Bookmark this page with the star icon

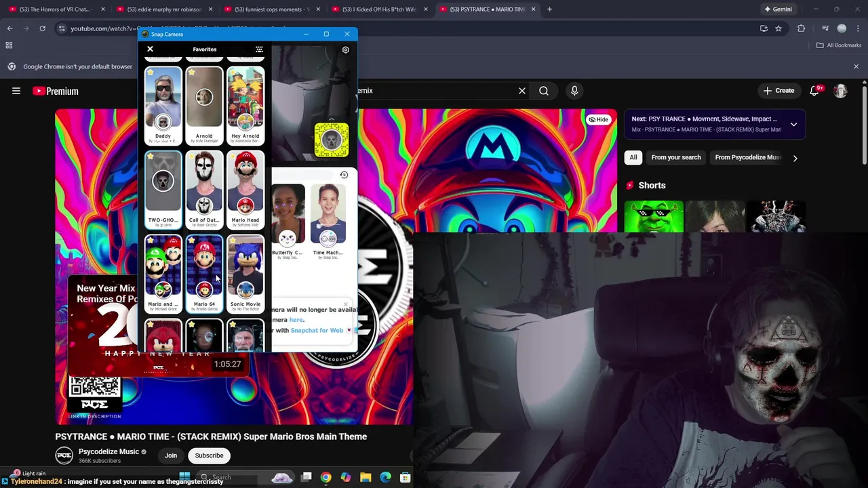(778, 28)
